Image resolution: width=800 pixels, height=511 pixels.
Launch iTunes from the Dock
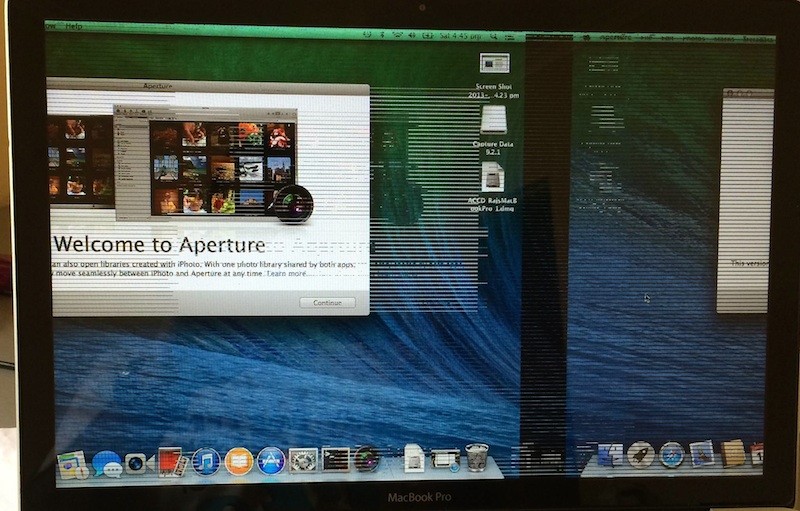click(x=206, y=461)
